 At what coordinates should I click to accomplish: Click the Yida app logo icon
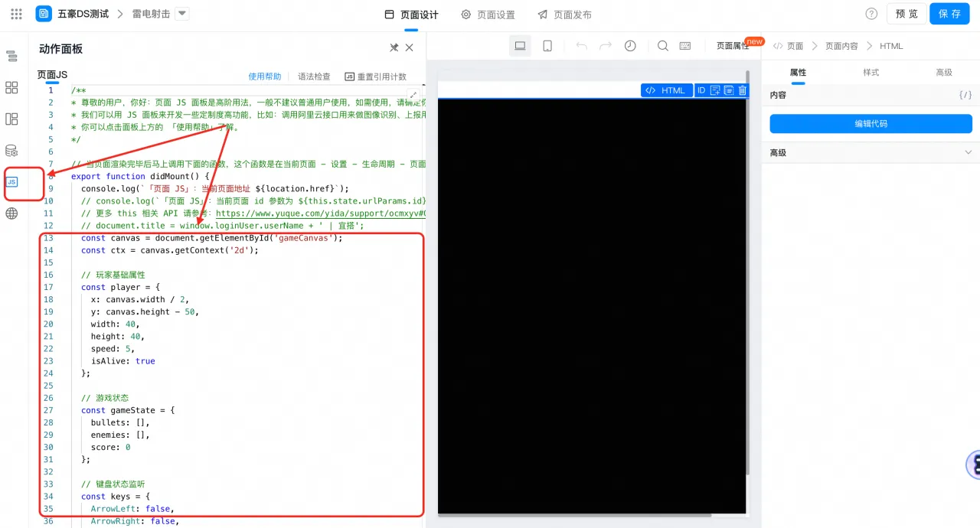44,14
